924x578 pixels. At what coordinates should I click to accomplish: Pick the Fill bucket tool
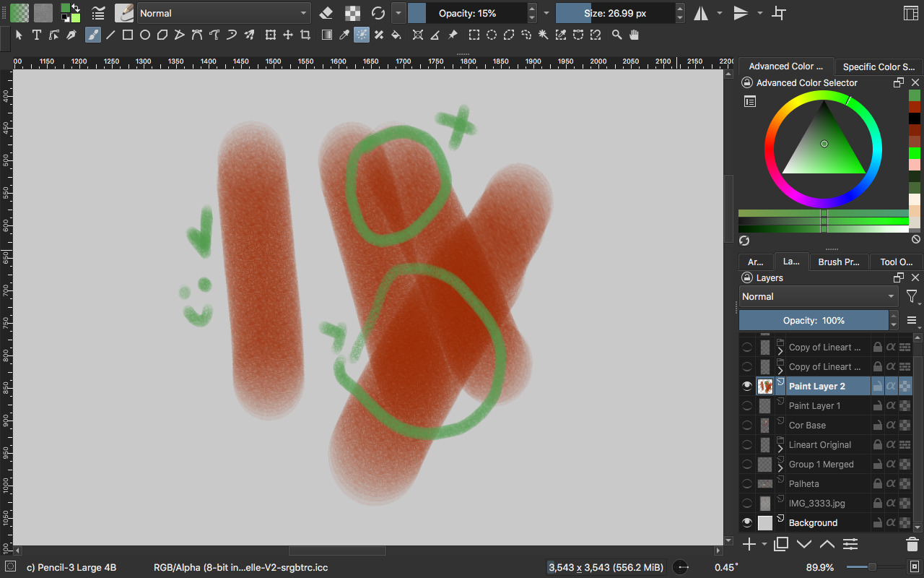(396, 35)
